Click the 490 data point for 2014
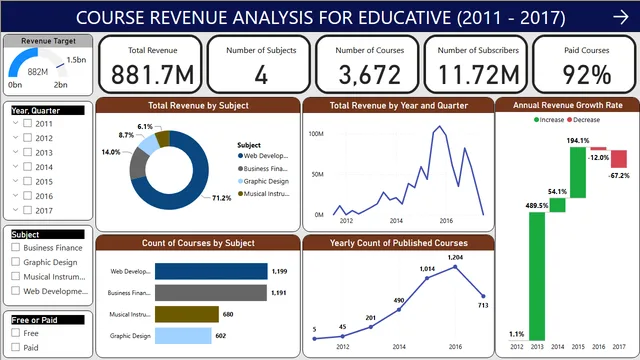The width and height of the screenshot is (640, 360). (399, 309)
